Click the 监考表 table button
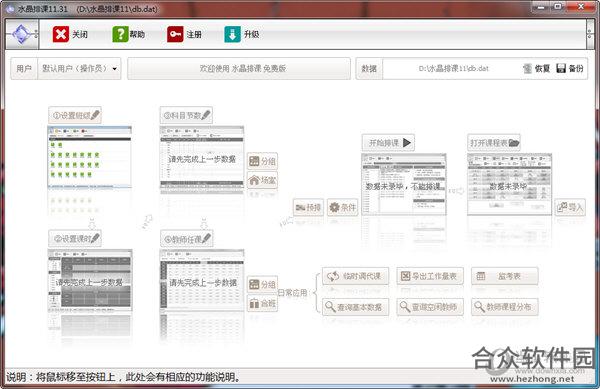The width and height of the screenshot is (600, 389). point(505,276)
